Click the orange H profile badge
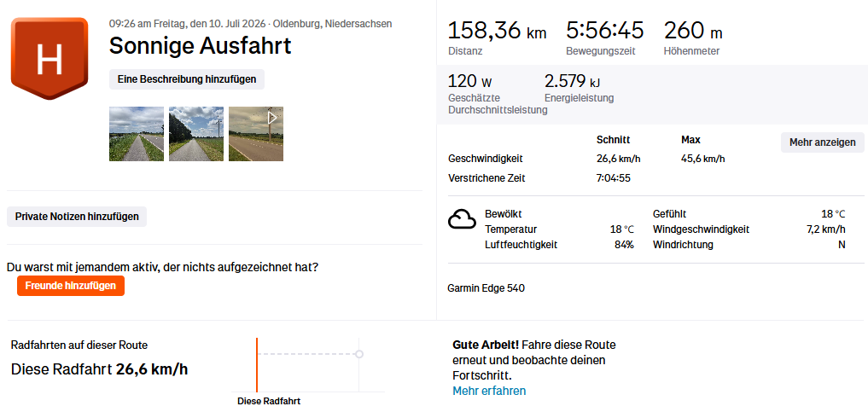Screen dimensions: 868x412 point(50,58)
